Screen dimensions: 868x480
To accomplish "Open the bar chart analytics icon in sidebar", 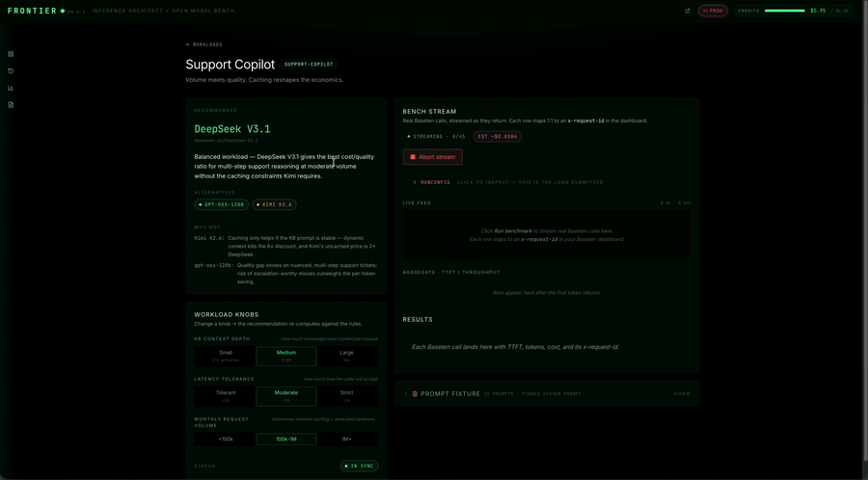I will [x=11, y=88].
